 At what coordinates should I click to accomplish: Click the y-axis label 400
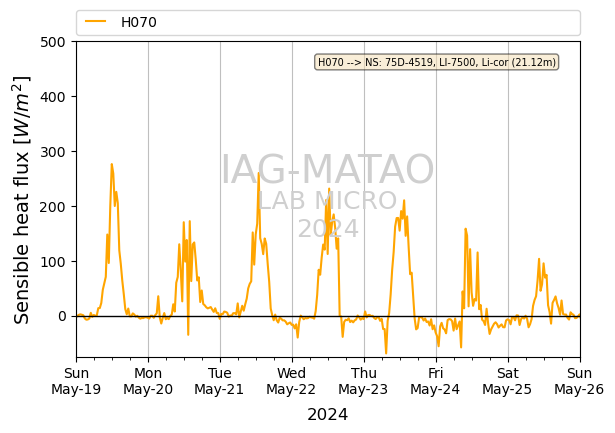[53, 97]
